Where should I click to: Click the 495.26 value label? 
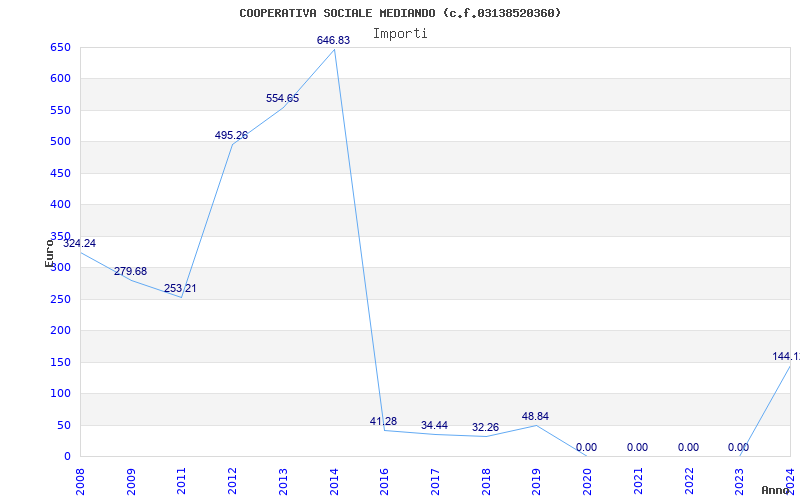231,135
